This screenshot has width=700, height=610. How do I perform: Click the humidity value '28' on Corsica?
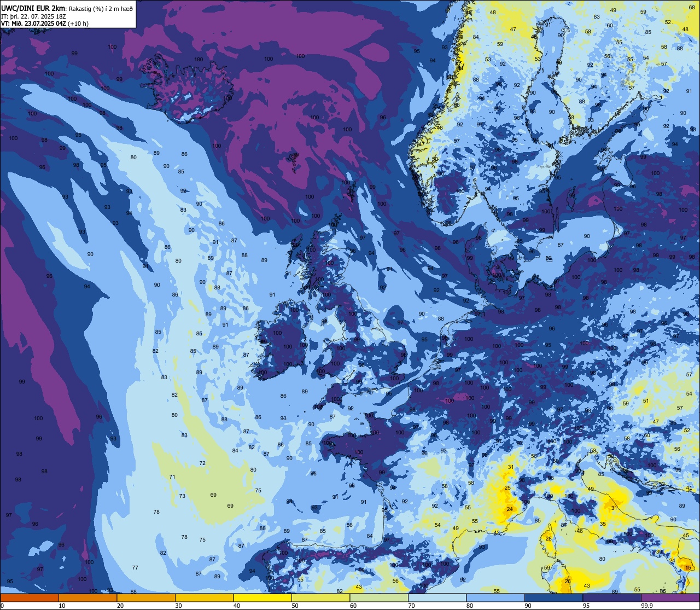[x=549, y=539]
